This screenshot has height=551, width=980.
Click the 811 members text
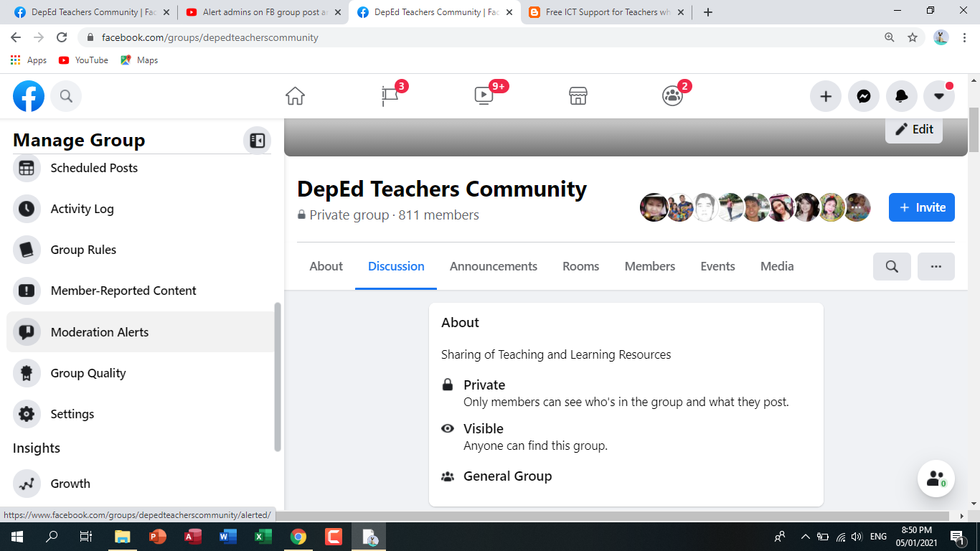click(x=439, y=215)
